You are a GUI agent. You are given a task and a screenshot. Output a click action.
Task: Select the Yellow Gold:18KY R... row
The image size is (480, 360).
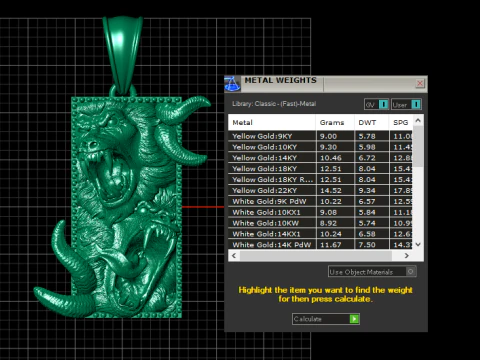tap(320, 179)
